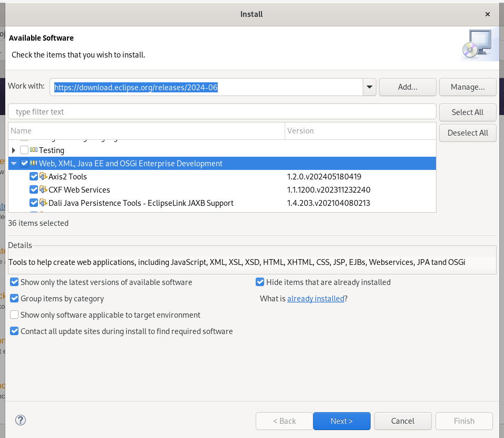Open the help icon at bottom left
This screenshot has height=438, width=504.
click(x=20, y=420)
